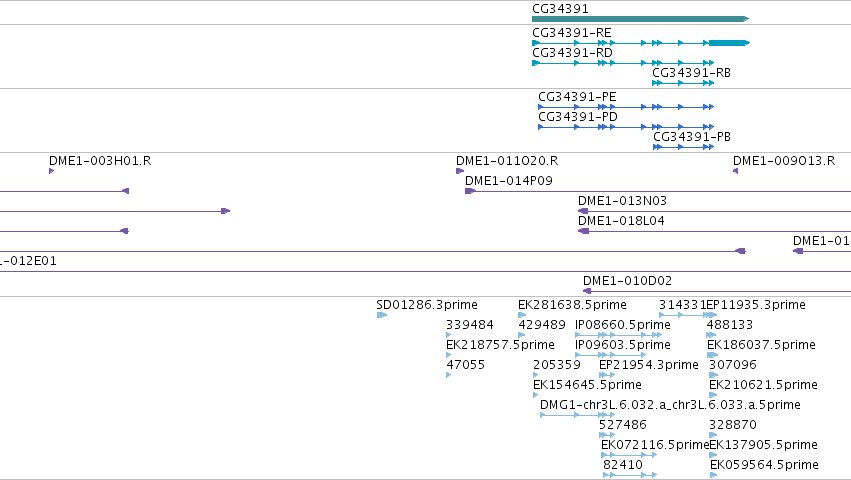This screenshot has width=851, height=480.
Task: Click the EK186037.5prime EST label
Action: pos(761,345)
